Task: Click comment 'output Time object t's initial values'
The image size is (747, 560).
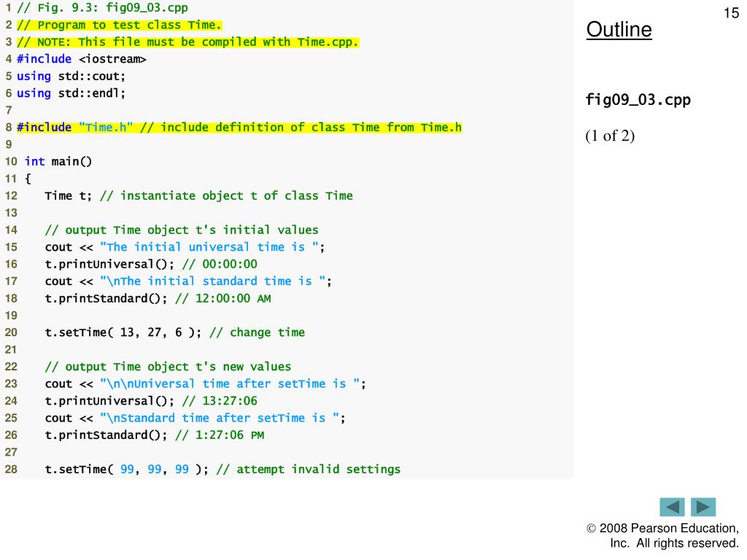Action: (x=182, y=230)
